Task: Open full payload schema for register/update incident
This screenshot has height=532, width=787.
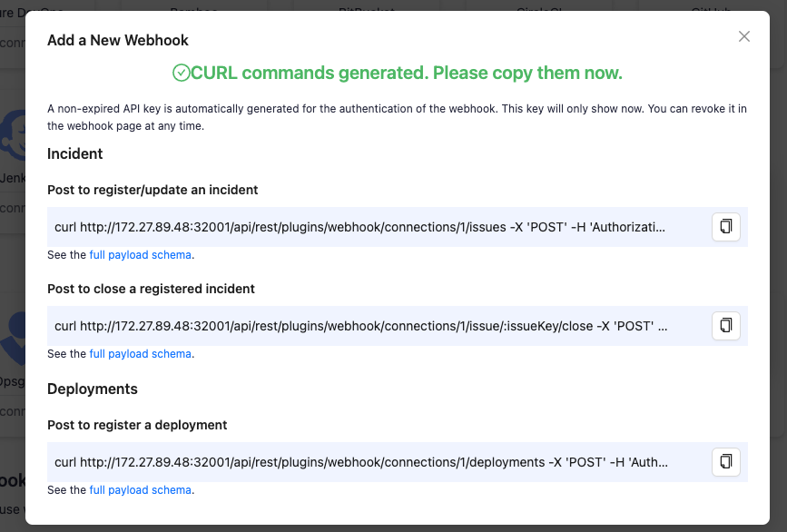Action: click(140, 255)
